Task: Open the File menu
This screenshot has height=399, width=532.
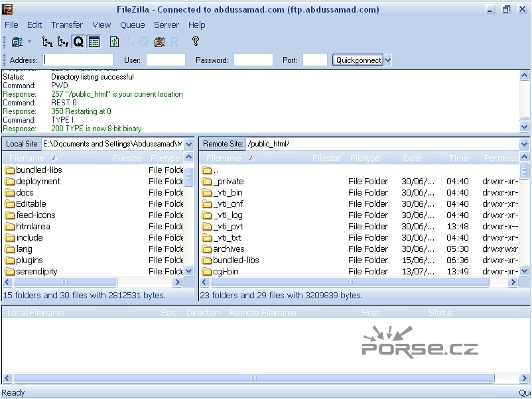Action: point(11,25)
